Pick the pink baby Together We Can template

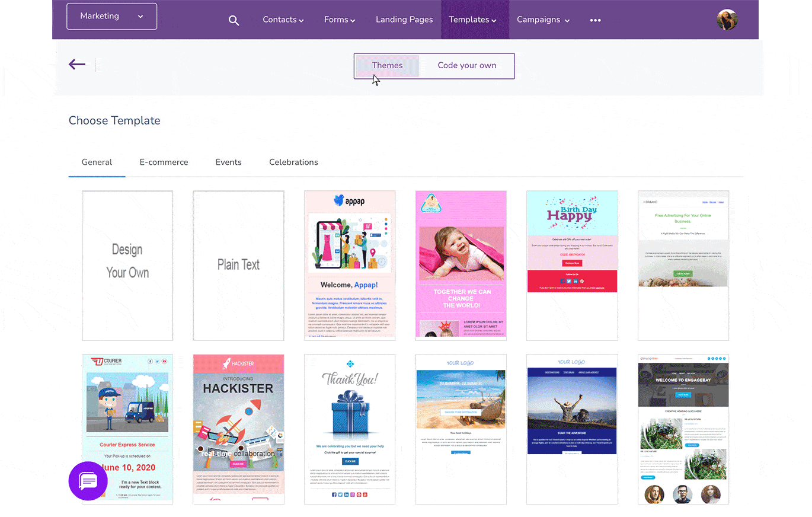click(x=461, y=266)
